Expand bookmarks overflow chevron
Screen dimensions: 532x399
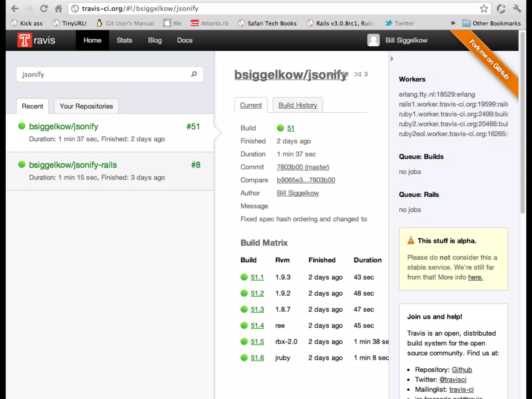point(453,23)
